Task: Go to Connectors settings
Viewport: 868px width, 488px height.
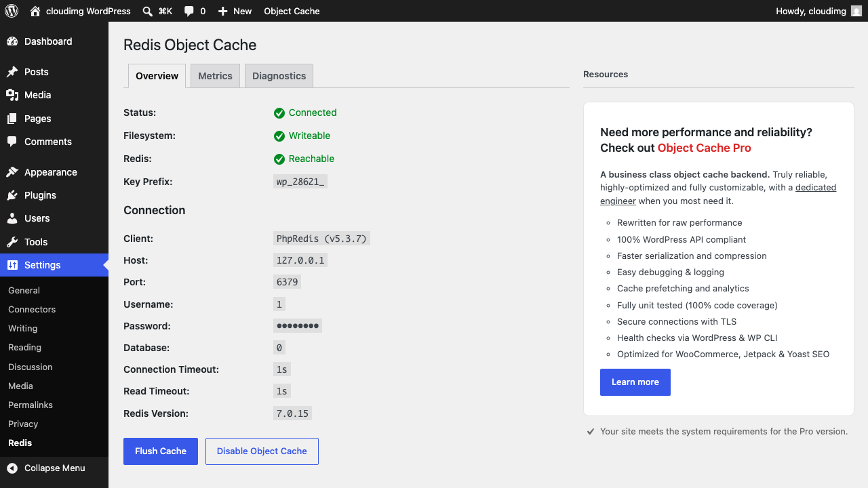Action: click(x=32, y=309)
